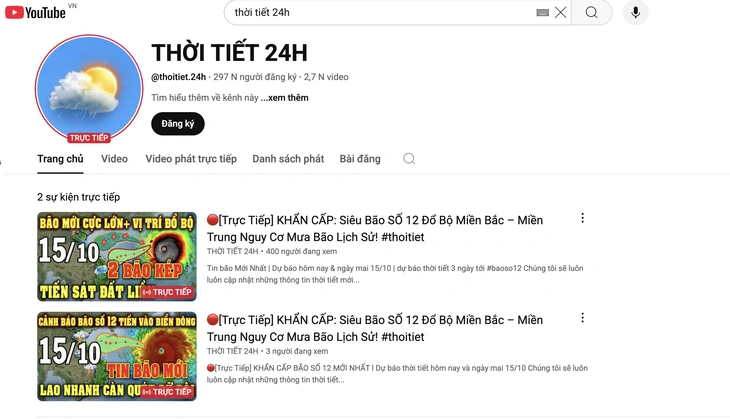Open more options for second live stream
730x419 pixels.
pos(582,318)
